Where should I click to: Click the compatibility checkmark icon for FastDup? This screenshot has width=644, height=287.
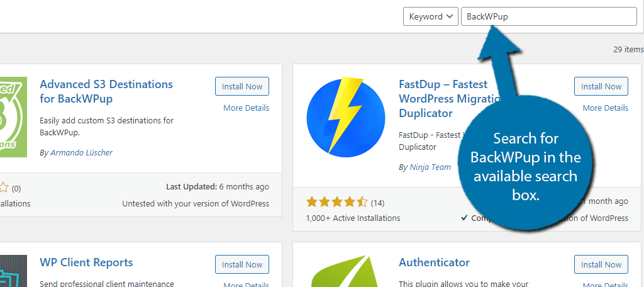[464, 218]
